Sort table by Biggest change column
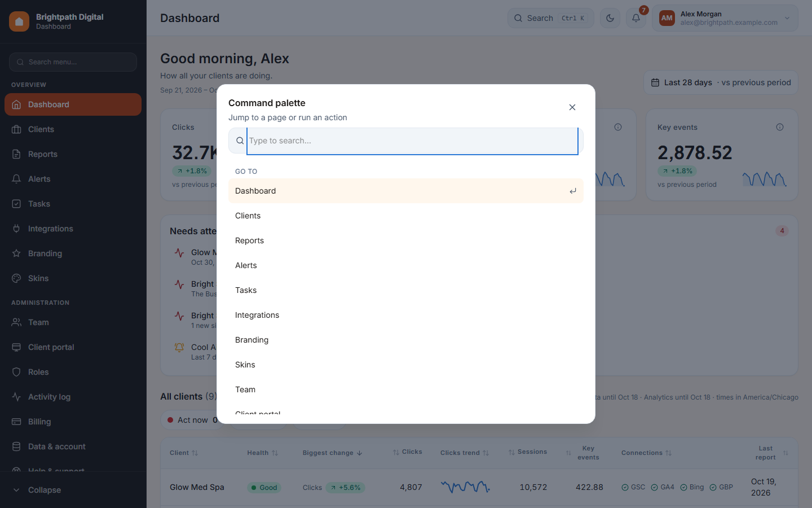812x508 pixels. click(333, 453)
